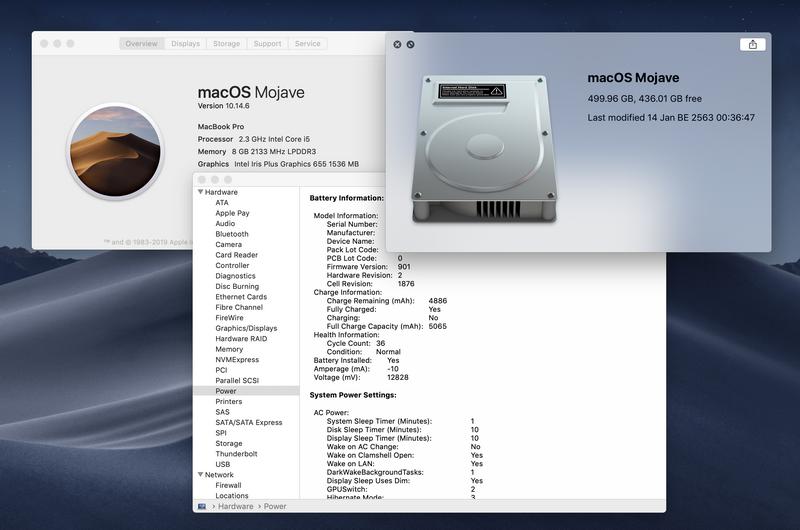The height and width of the screenshot is (530, 800).
Task: Click the Last modified date line
Action: tap(671, 117)
